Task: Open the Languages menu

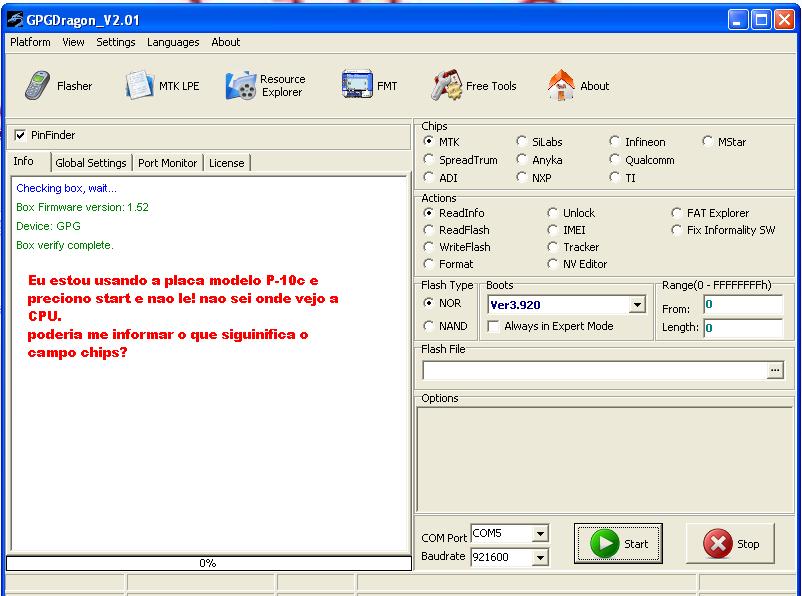Action: click(x=173, y=42)
